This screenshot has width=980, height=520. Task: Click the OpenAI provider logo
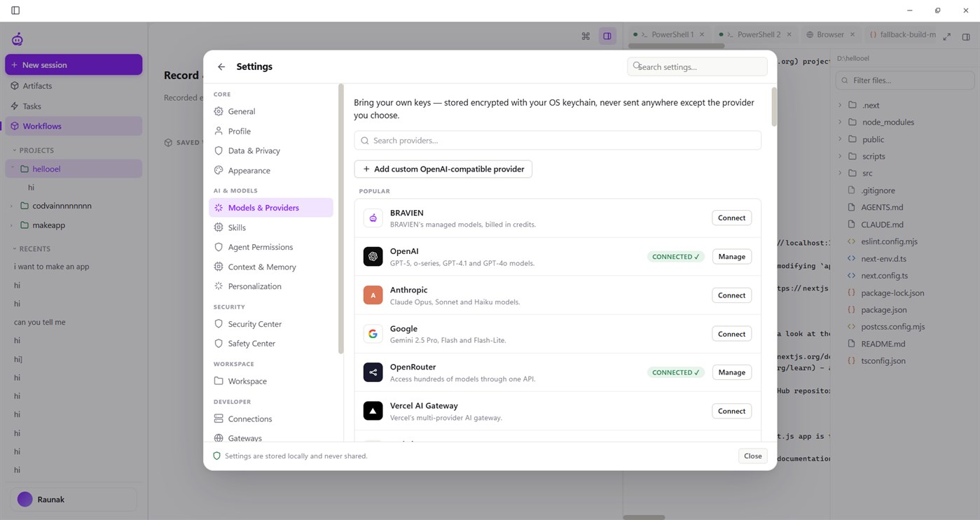(373, 257)
